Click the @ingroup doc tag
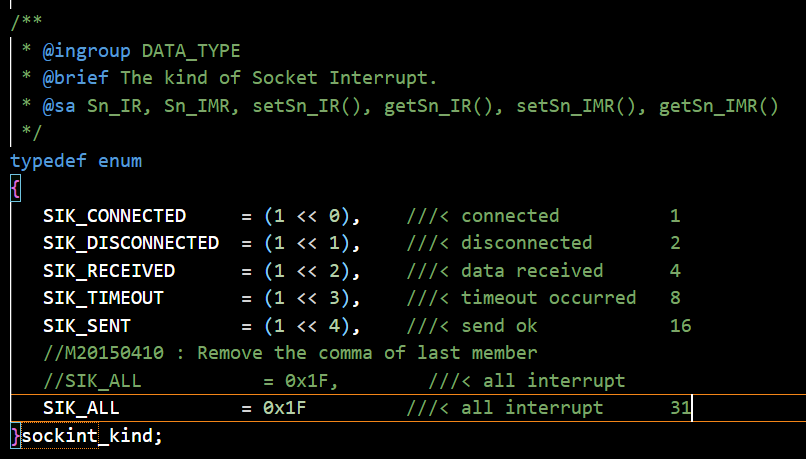This screenshot has height=459, width=806. [86, 51]
